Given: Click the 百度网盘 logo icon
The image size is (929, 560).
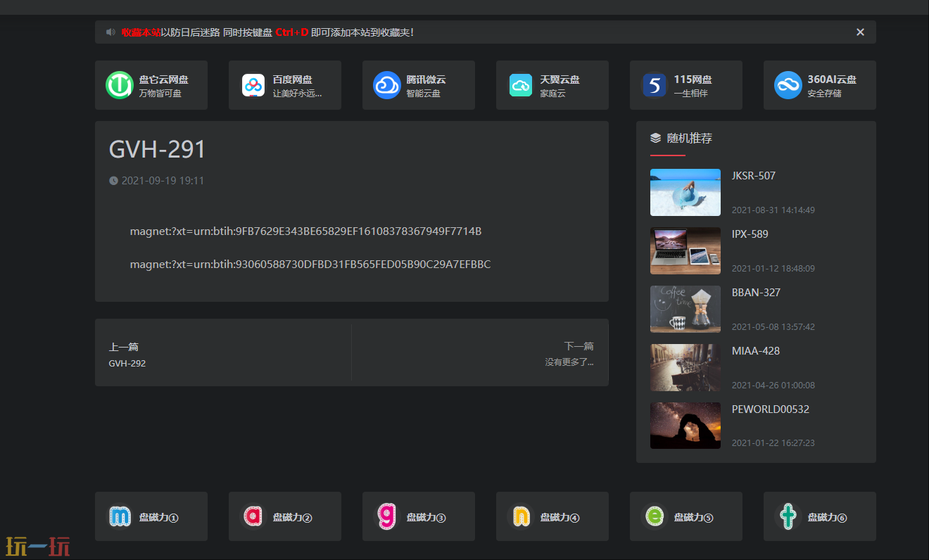Looking at the screenshot, I should (253, 85).
